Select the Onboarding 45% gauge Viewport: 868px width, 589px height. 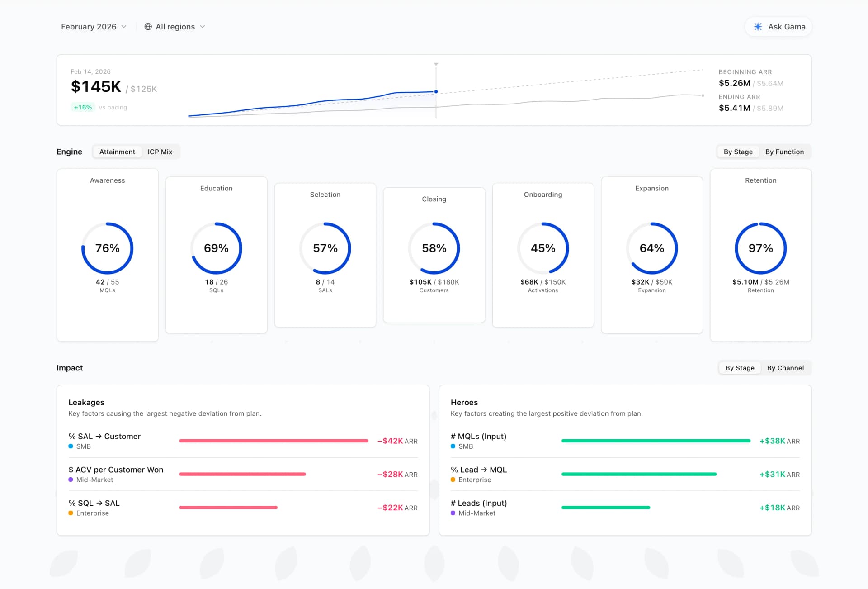tap(543, 248)
